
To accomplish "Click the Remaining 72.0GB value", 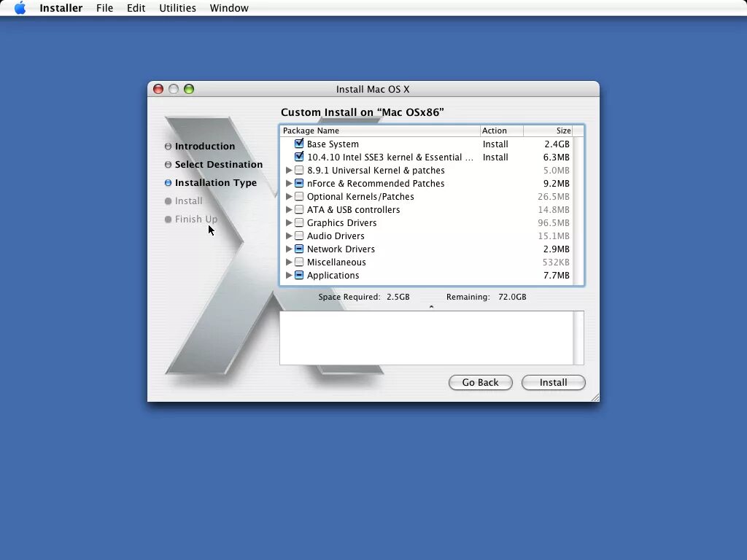I will [512, 297].
